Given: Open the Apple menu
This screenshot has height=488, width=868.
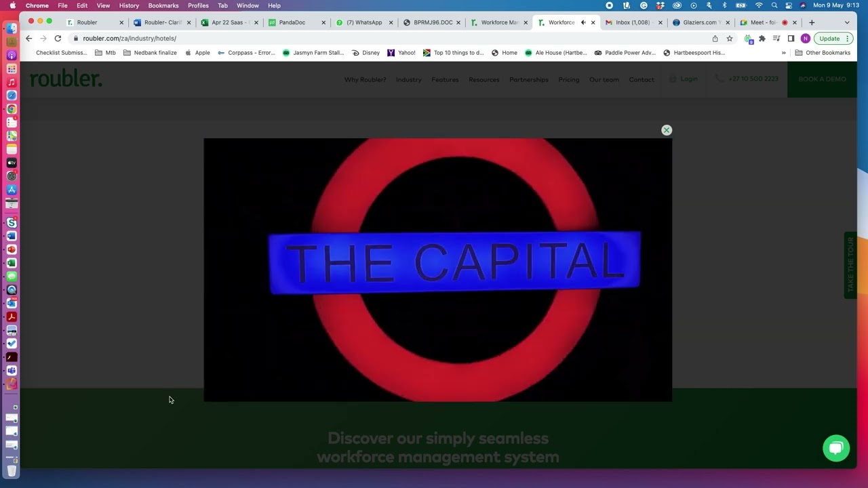Looking at the screenshot, I should (12, 5).
